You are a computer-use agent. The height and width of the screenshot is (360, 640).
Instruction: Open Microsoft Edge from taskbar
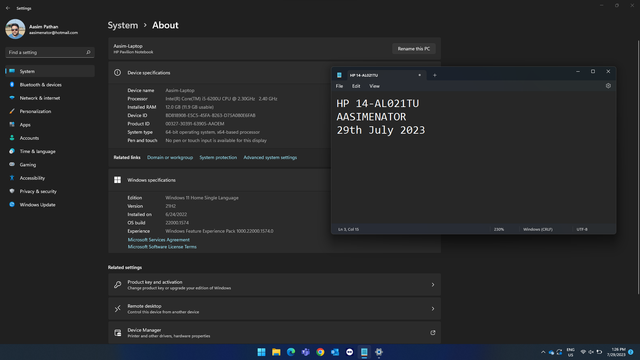pyautogui.click(x=291, y=352)
